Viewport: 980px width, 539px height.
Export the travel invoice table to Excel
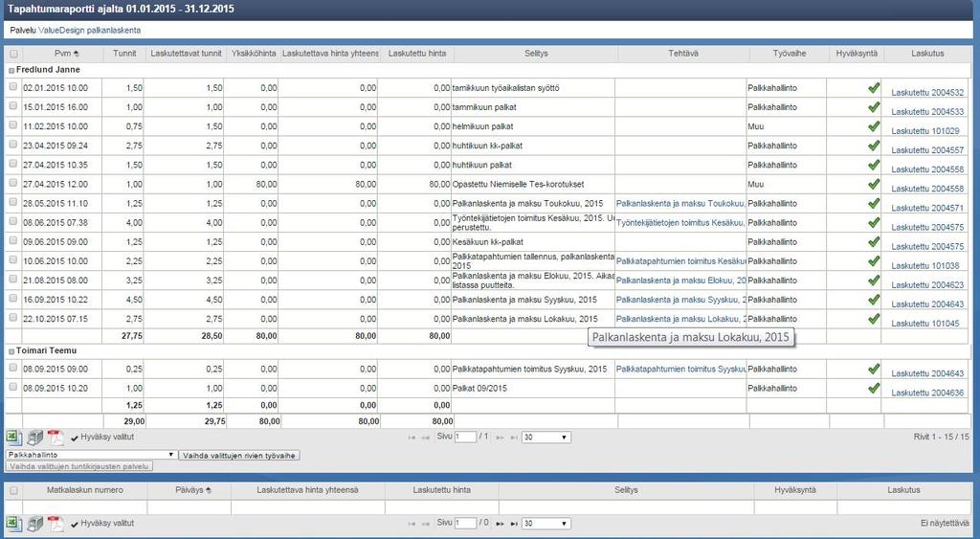pyautogui.click(x=13, y=524)
